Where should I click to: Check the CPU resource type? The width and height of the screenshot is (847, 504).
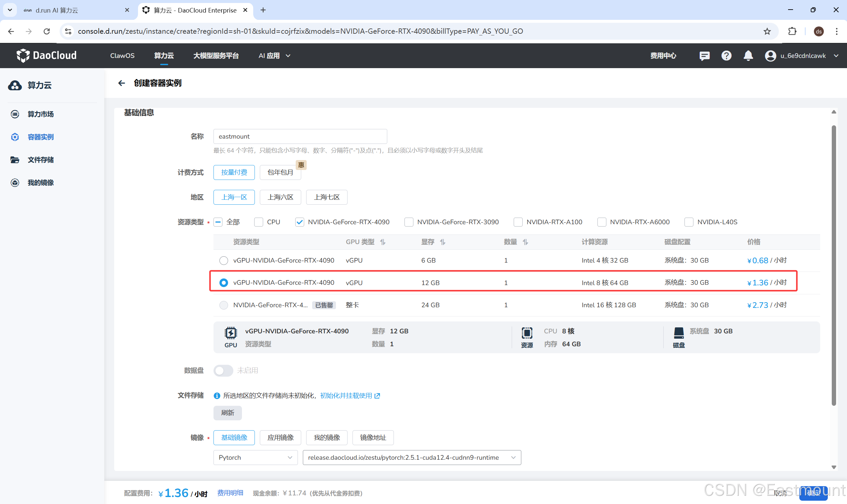259,222
